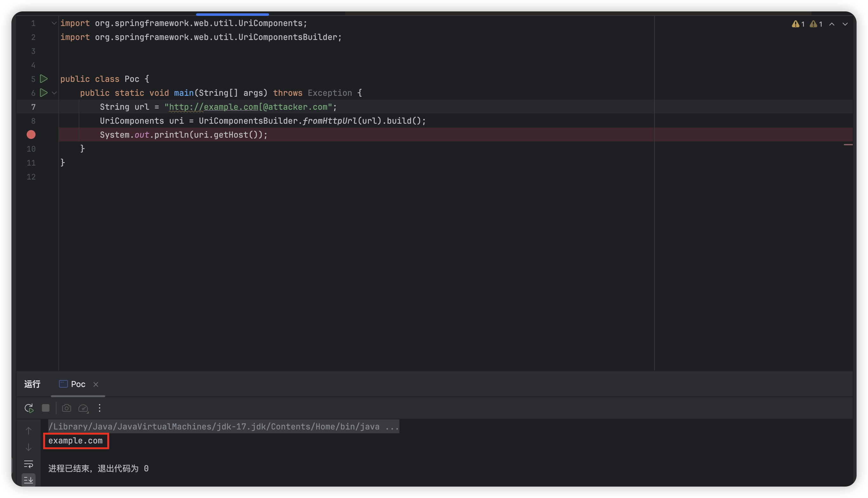Open the weak warning indicator

816,24
